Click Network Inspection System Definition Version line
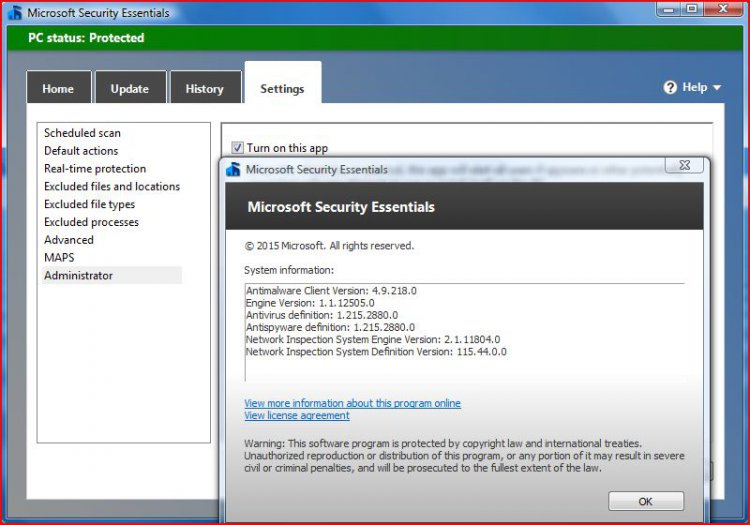750x525 pixels. tap(376, 352)
